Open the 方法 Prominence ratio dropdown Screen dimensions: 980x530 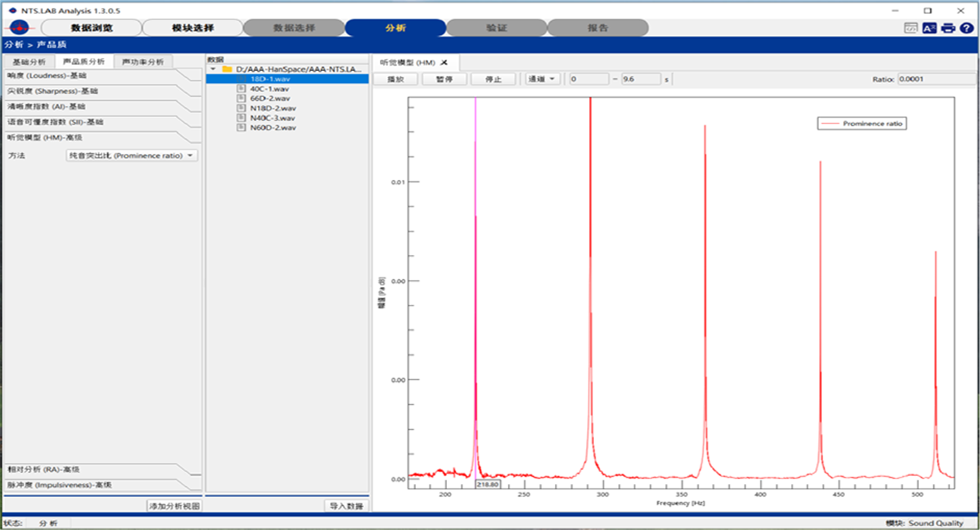pos(132,156)
